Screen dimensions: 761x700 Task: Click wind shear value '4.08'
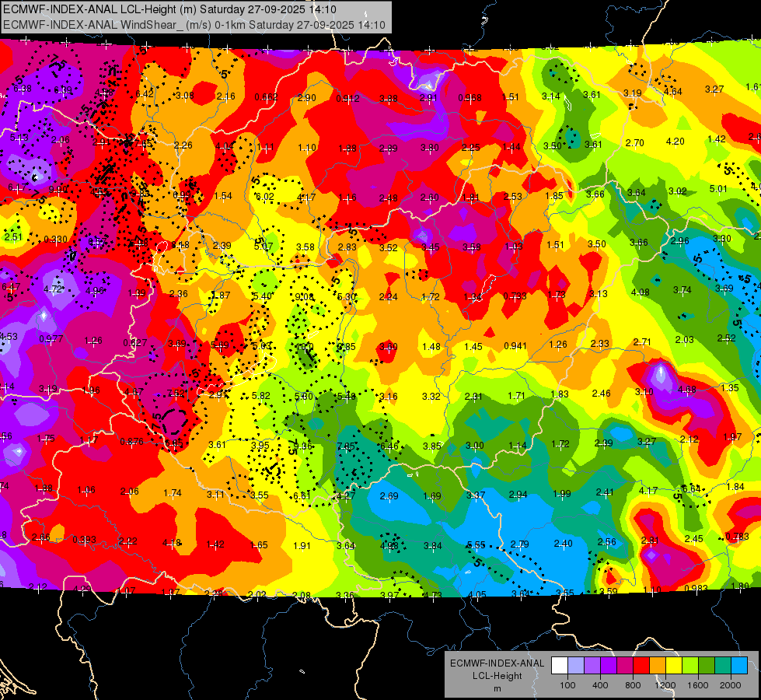point(641,292)
